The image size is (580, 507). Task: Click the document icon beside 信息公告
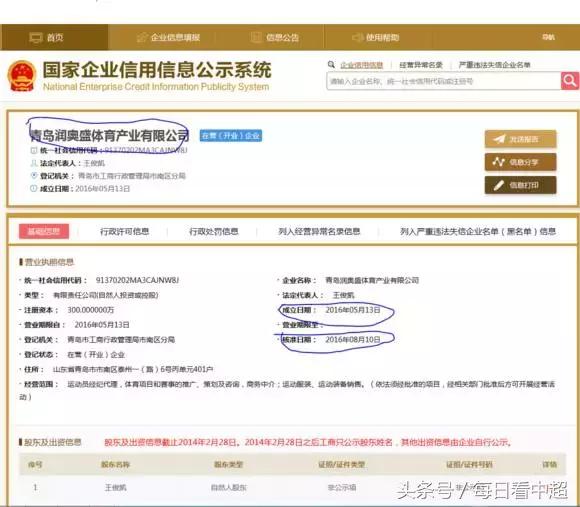(256, 37)
